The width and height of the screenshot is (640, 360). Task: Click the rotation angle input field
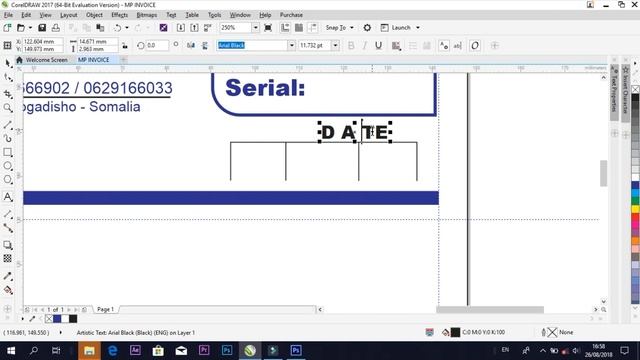tap(157, 45)
